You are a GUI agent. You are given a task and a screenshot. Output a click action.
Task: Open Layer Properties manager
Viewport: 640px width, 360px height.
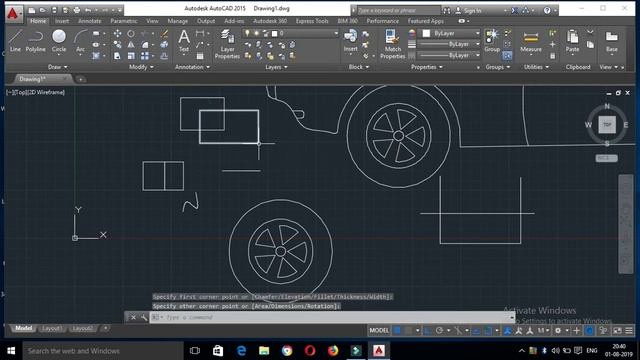[227, 44]
